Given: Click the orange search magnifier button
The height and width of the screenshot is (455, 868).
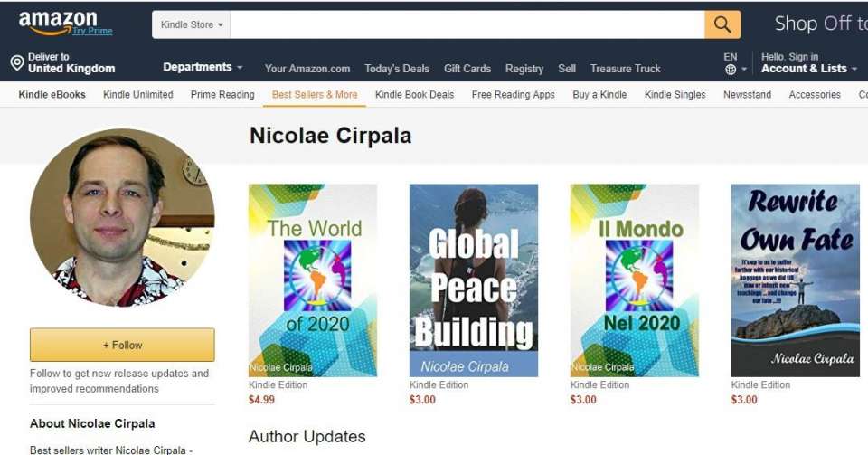Looking at the screenshot, I should pyautogui.click(x=722, y=24).
